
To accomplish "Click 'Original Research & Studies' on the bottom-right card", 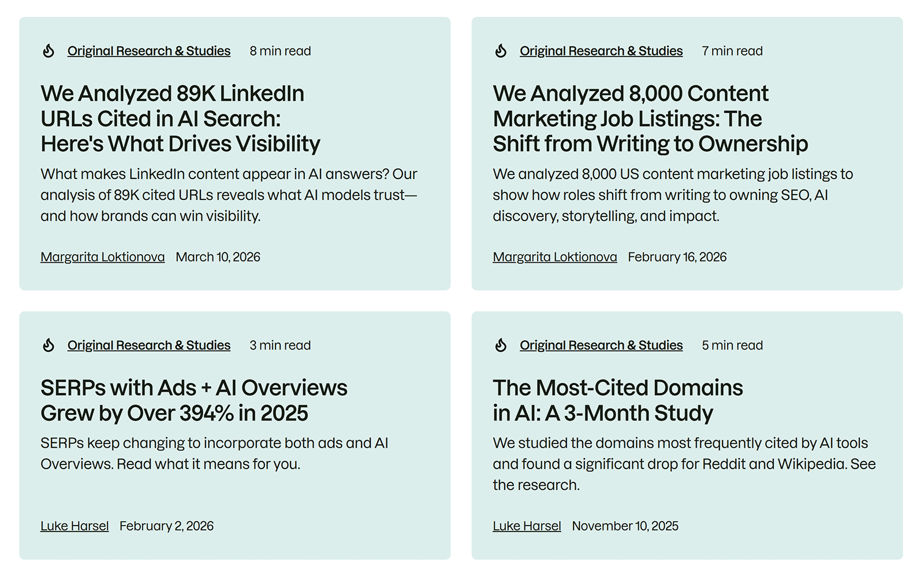I will click(x=601, y=345).
